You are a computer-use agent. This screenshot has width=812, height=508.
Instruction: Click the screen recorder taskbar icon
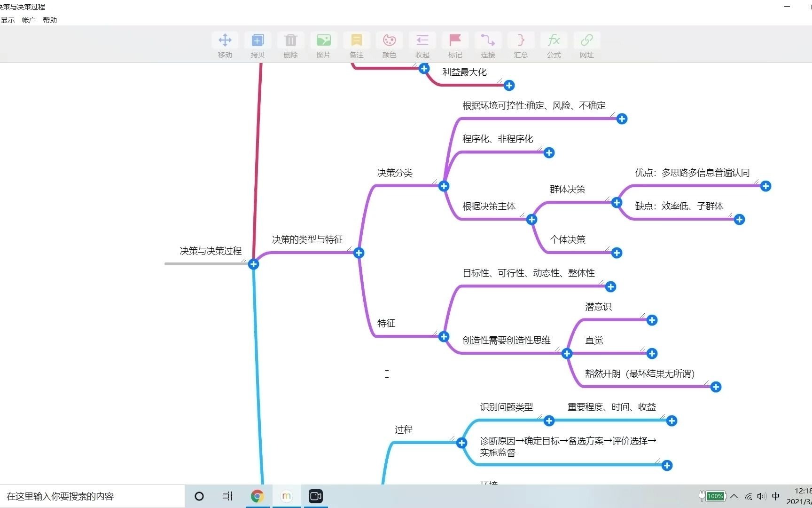pos(316,496)
